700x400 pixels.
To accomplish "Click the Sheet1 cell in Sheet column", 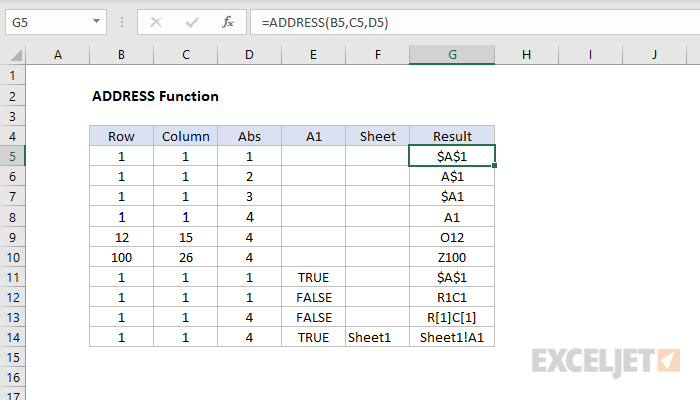I will (x=377, y=337).
